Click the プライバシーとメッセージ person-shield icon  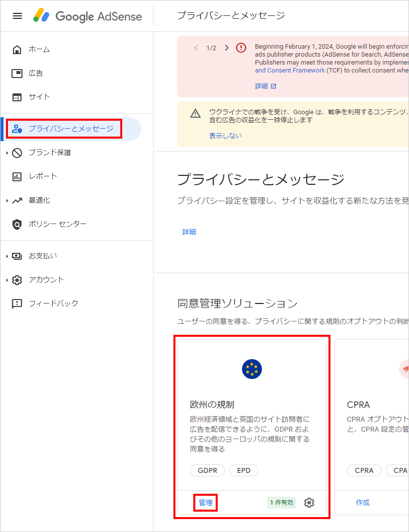tap(17, 129)
